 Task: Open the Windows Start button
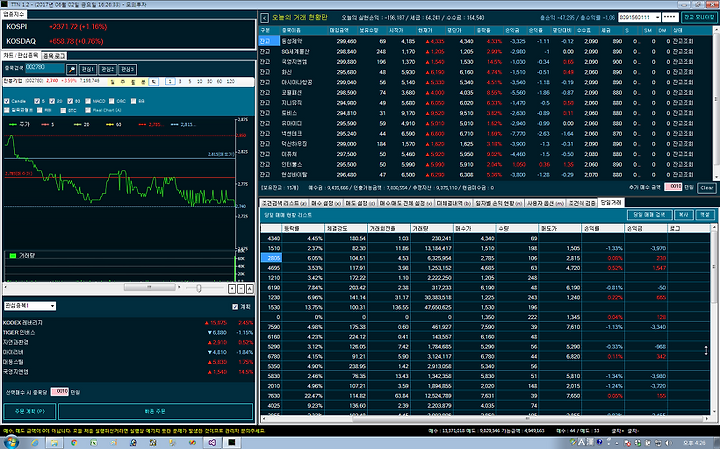[x=11, y=443]
